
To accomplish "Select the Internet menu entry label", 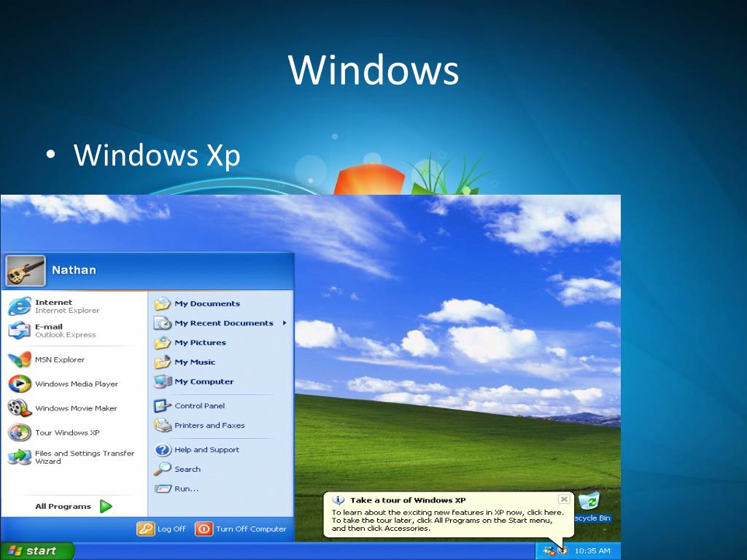I will click(53, 303).
